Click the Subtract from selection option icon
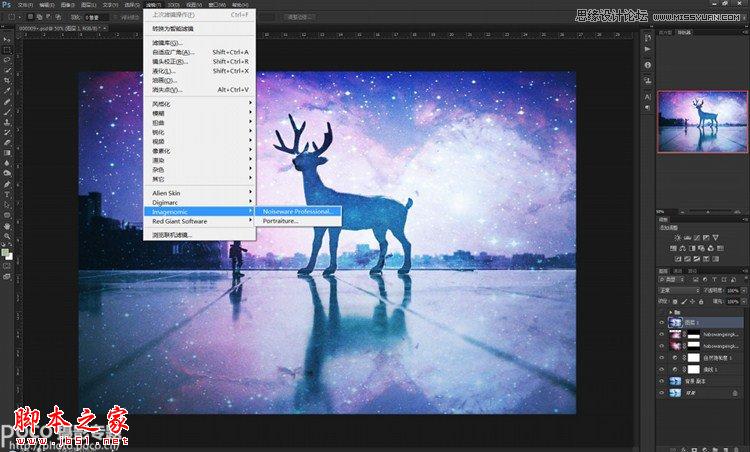 click(x=48, y=17)
